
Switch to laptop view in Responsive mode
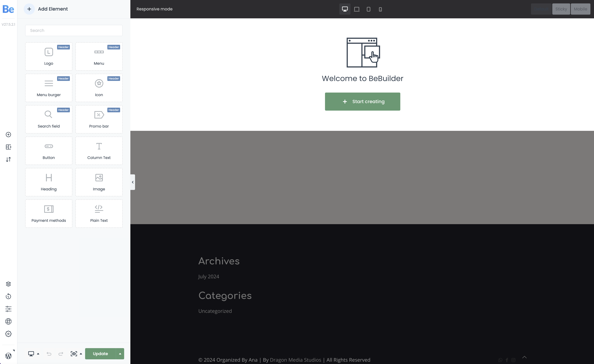pos(357,9)
